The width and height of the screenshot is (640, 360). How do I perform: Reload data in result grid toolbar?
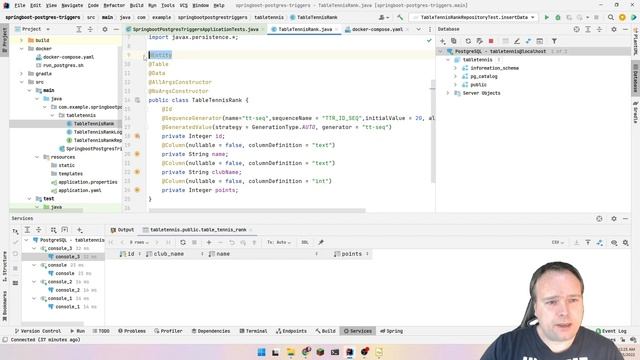183,242
